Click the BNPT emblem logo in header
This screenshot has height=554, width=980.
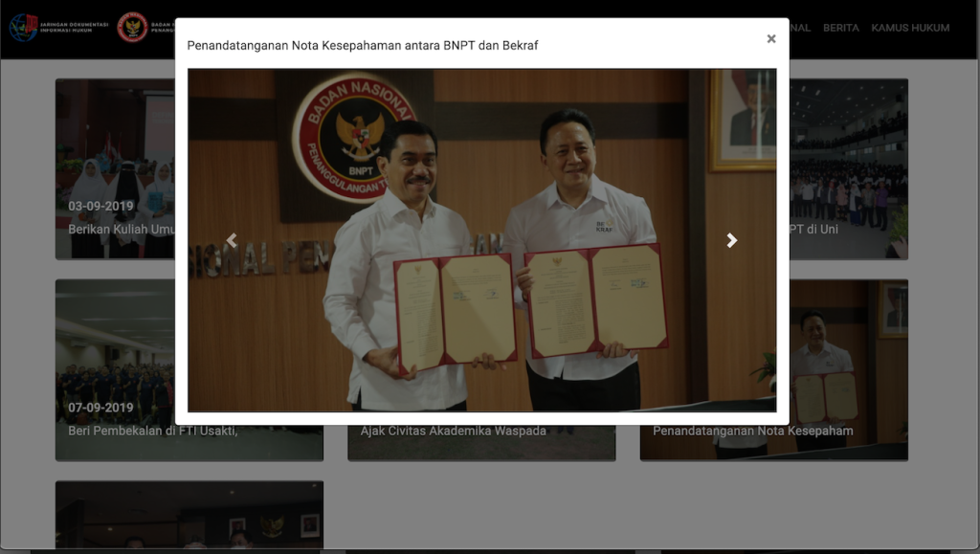133,28
